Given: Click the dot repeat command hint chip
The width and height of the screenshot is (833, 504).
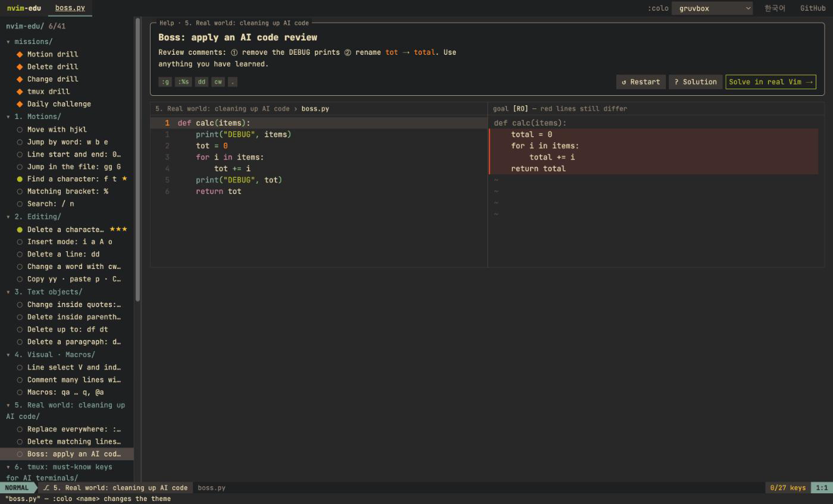Looking at the screenshot, I should pyautogui.click(x=233, y=82).
